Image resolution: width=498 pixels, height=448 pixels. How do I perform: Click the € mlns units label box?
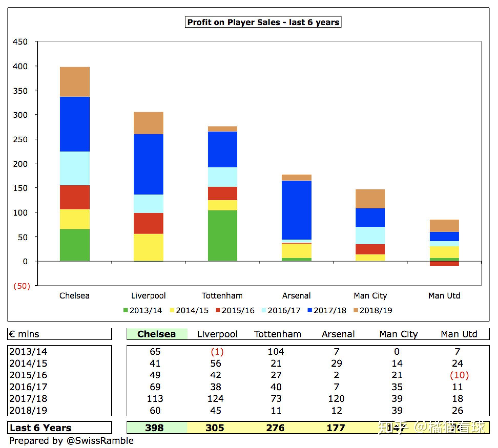59,334
